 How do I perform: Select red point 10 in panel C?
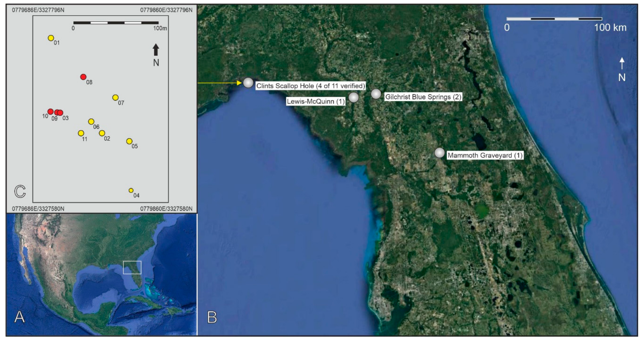click(50, 112)
